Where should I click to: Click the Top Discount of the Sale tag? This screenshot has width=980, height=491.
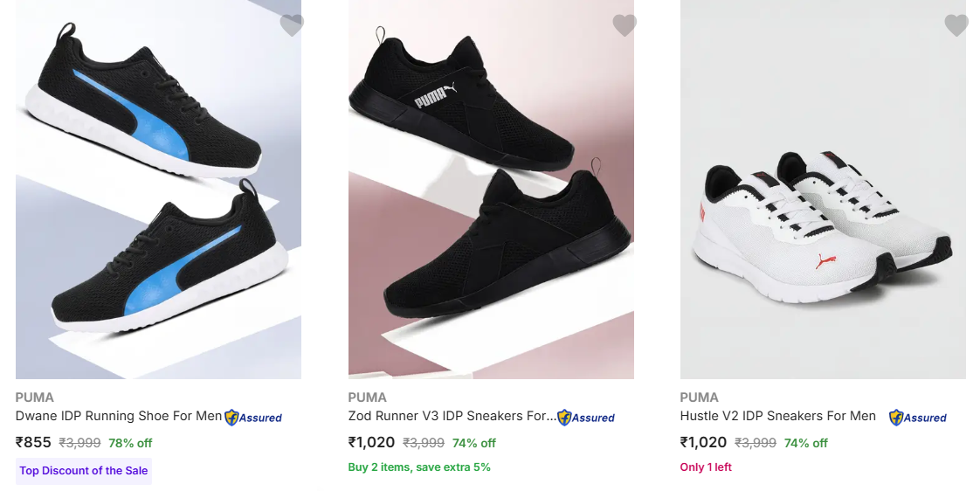84,471
